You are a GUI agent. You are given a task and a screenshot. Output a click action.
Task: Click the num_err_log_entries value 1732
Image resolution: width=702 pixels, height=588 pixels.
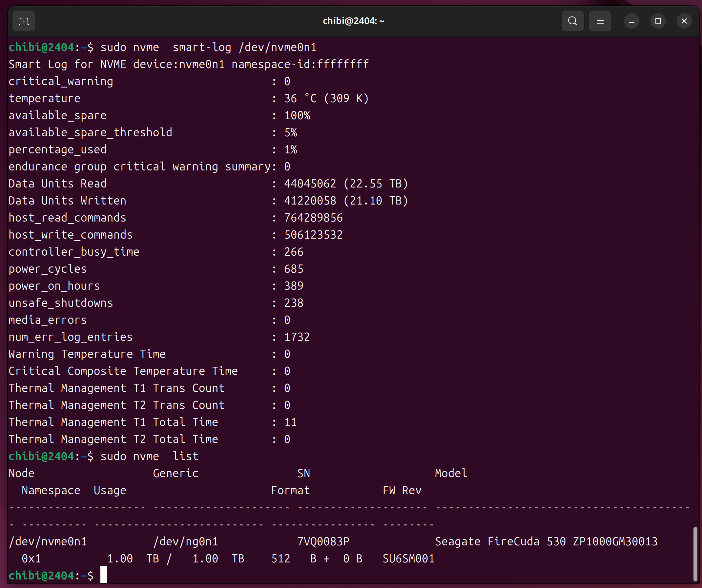click(297, 337)
